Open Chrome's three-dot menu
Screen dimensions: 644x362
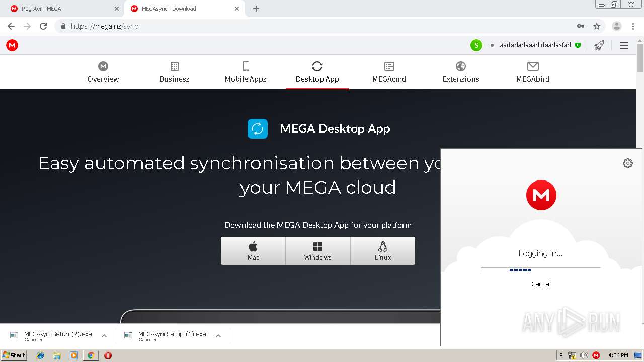pyautogui.click(x=633, y=26)
